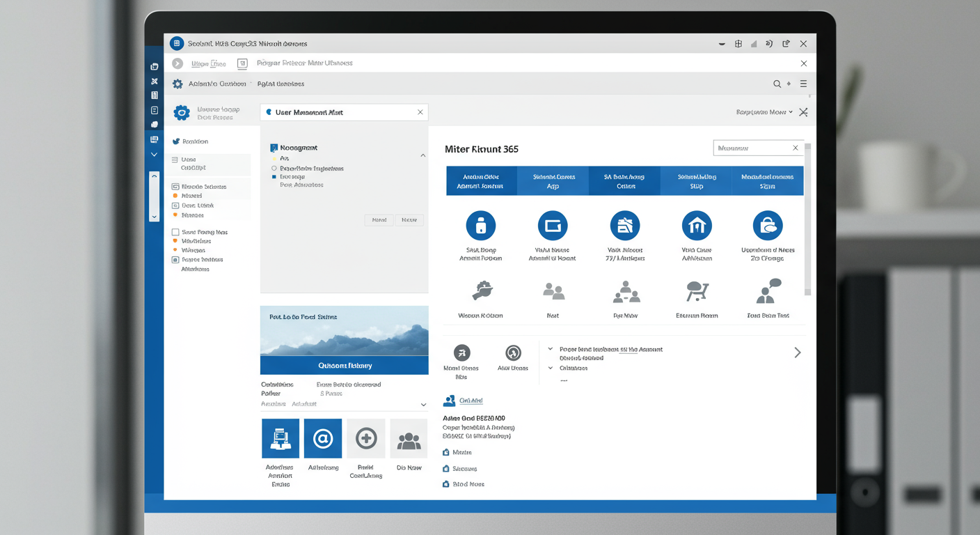
Task: Select the gray hand-holding-gear icon
Action: click(482, 290)
